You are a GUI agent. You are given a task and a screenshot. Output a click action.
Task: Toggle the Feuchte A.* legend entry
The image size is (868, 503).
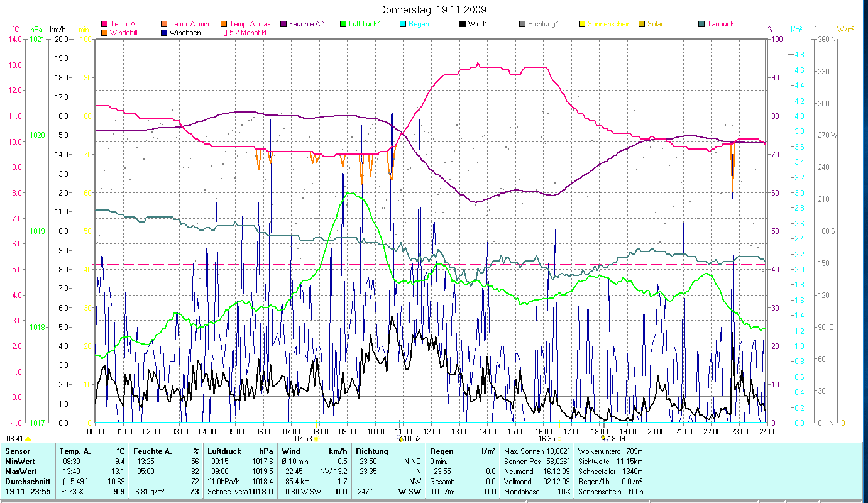[x=307, y=24]
